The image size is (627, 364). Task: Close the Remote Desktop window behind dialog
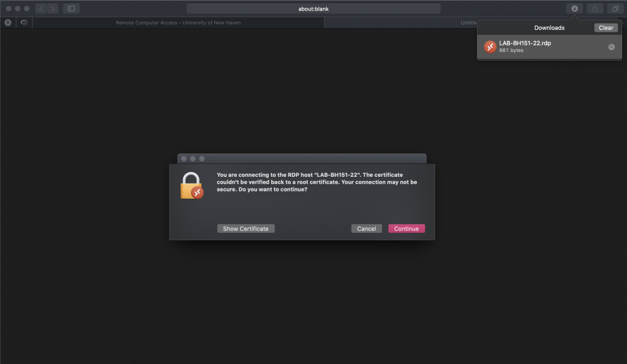(x=183, y=158)
